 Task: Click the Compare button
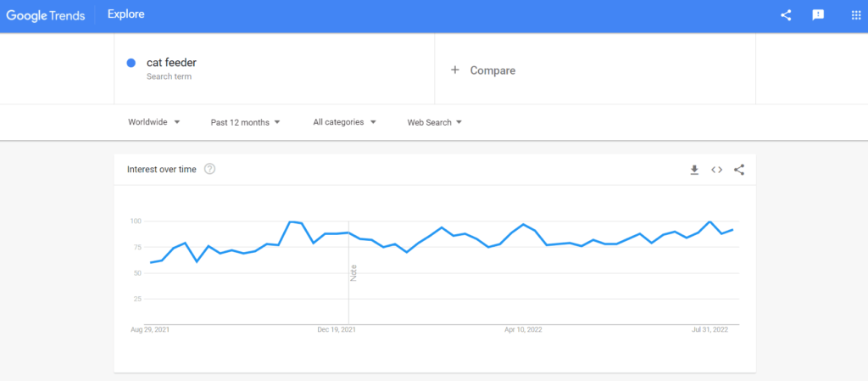[482, 70]
